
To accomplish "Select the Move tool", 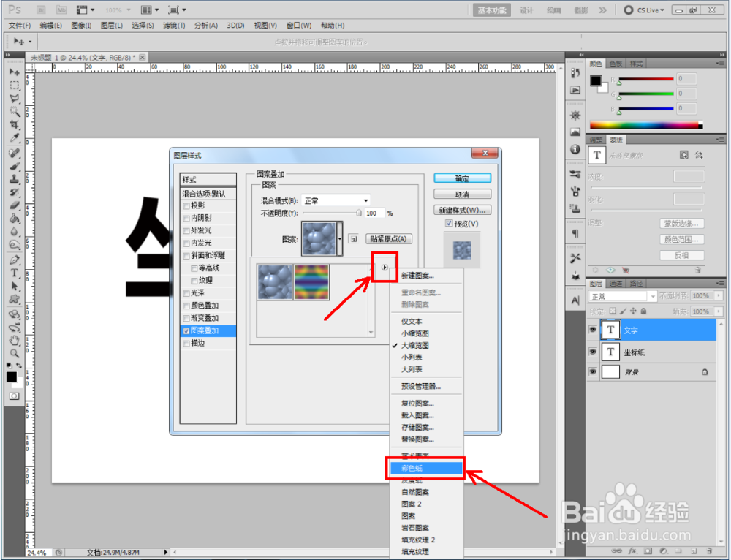I will (15, 70).
